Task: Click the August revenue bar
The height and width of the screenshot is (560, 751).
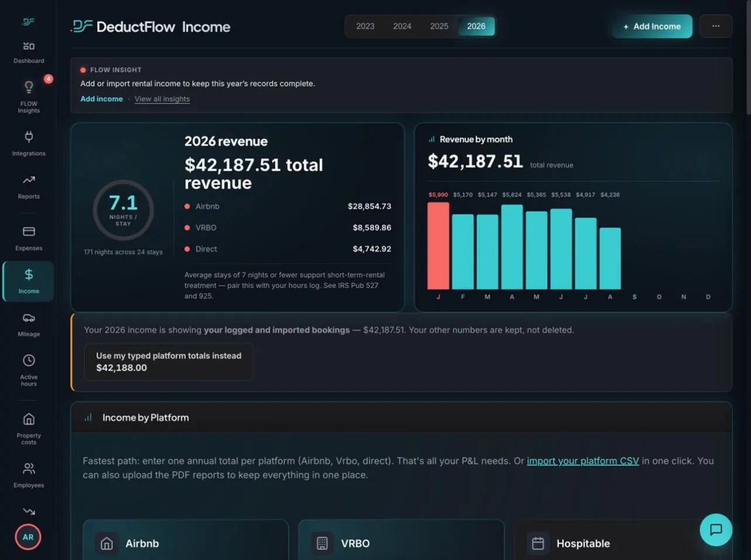Action: (x=610, y=258)
